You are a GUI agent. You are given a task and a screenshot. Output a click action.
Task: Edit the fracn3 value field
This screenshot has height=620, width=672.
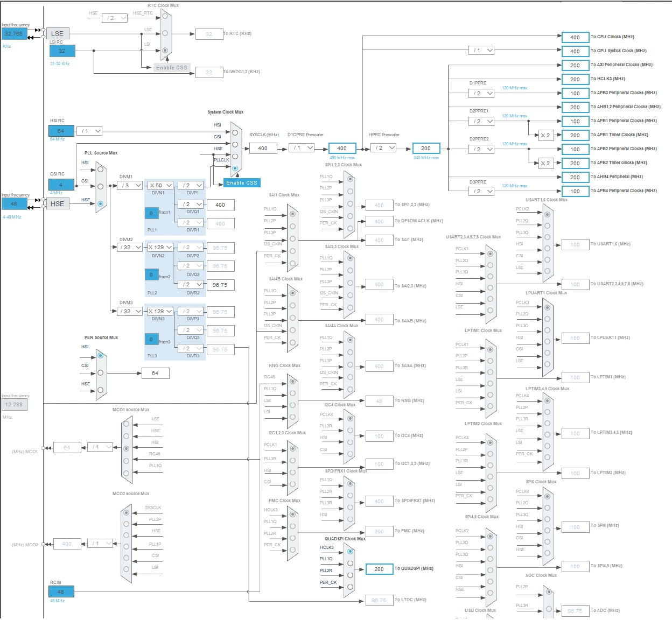click(x=151, y=340)
